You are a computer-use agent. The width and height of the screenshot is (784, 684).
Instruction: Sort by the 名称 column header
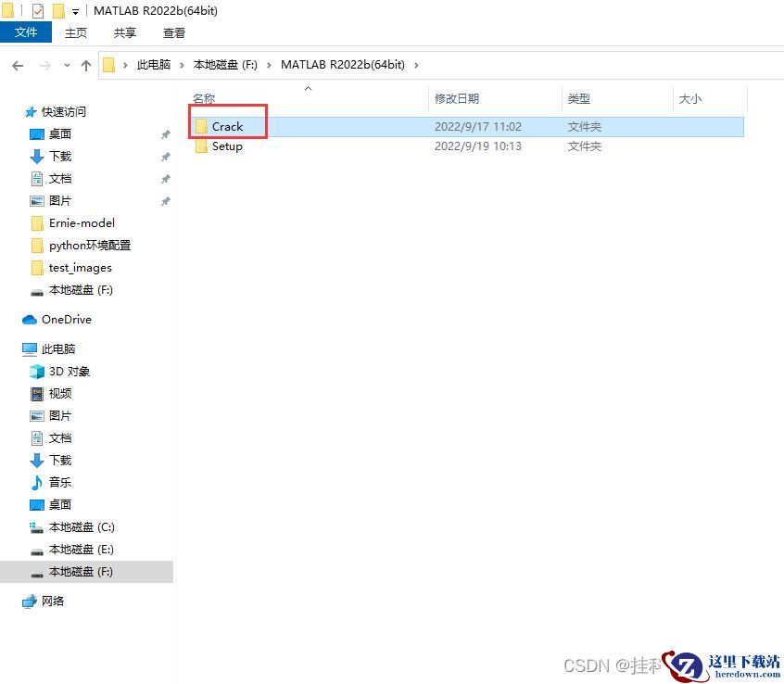click(204, 99)
